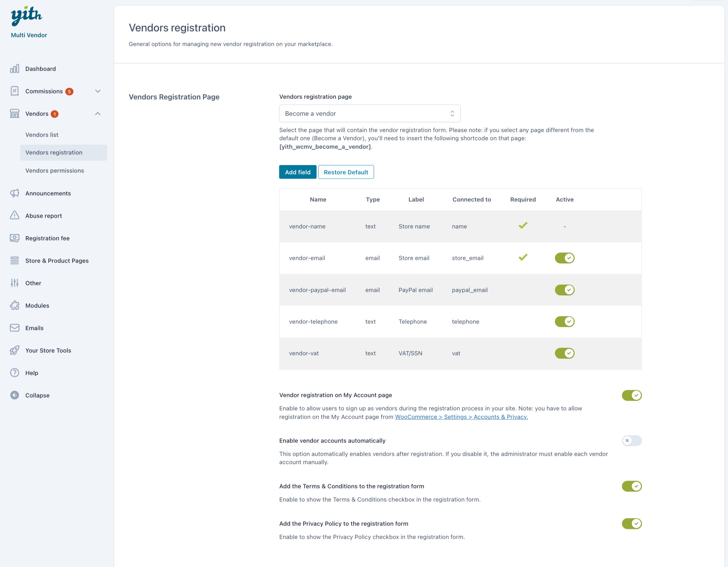Click the Your Store Tools rocket icon
728x567 pixels.
(x=15, y=350)
